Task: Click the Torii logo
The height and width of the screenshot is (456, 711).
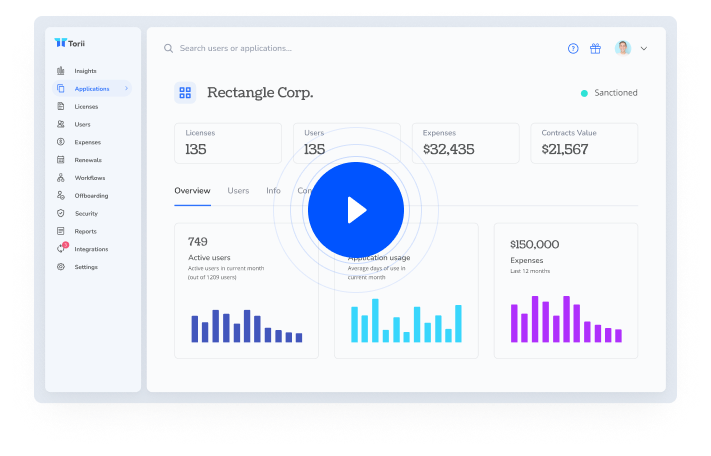Action: [x=69, y=43]
